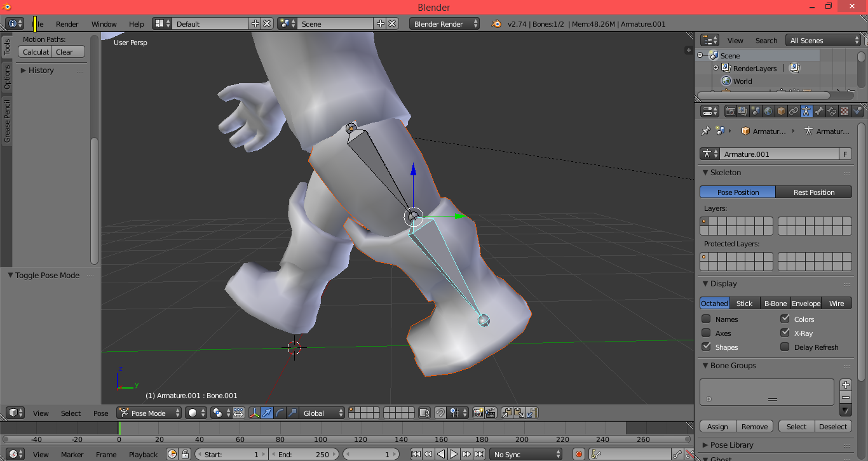Click the paste flipped pose icon
This screenshot has height=461, width=868.
(x=532, y=413)
